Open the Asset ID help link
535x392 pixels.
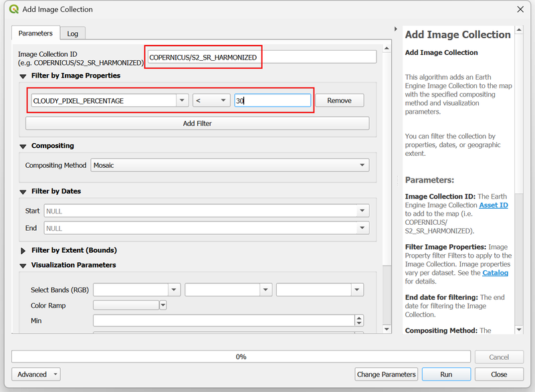tap(493, 205)
